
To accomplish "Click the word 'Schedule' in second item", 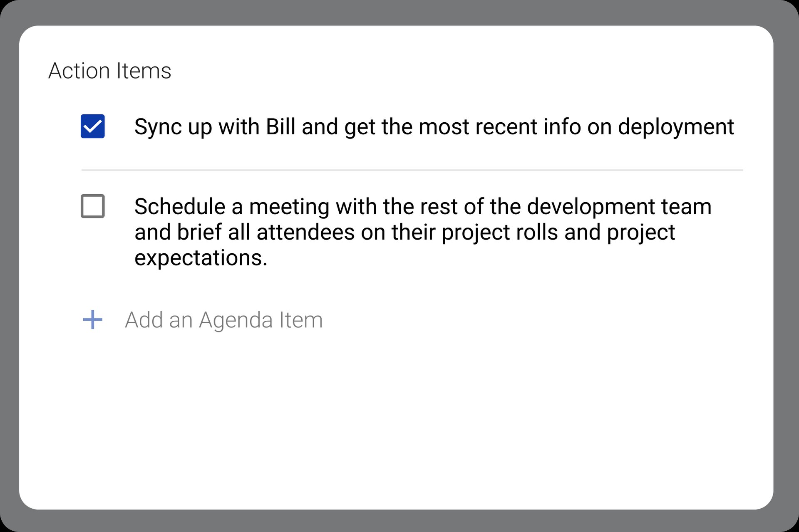I will (x=180, y=207).
